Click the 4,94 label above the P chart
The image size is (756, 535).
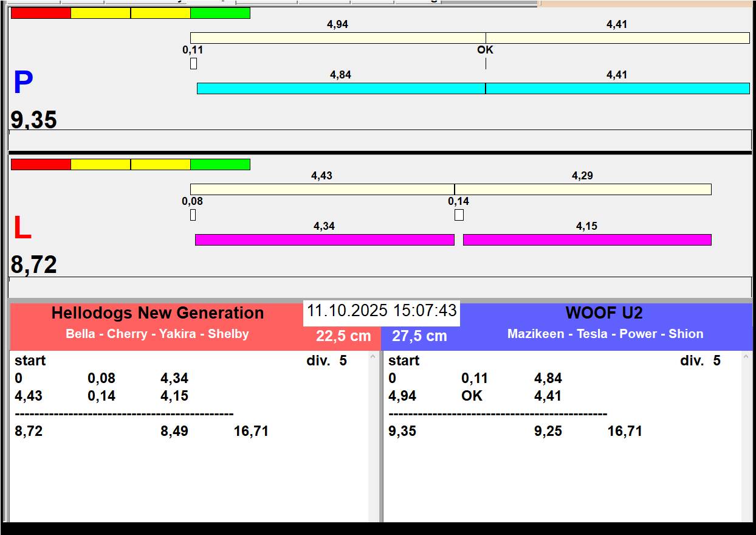pos(337,24)
